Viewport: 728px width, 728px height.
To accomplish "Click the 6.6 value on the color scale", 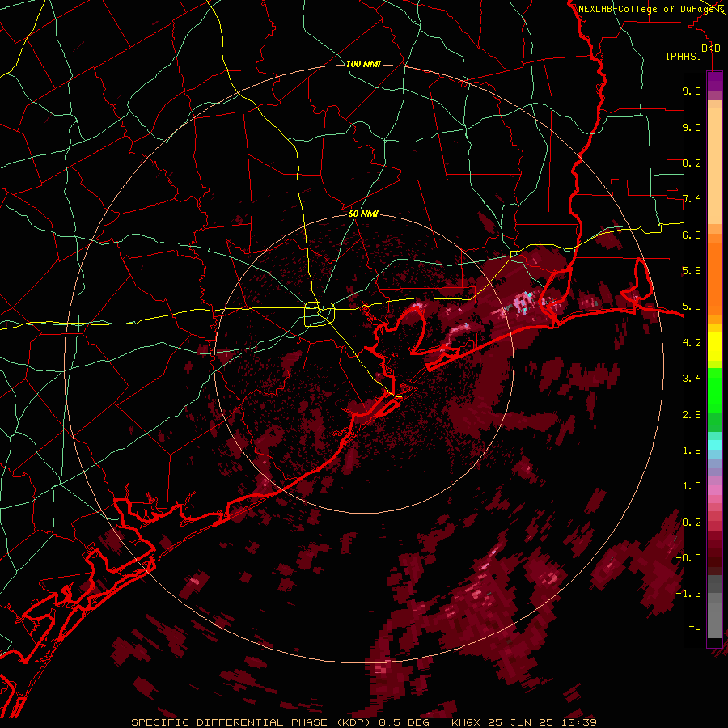I will 692,235.
